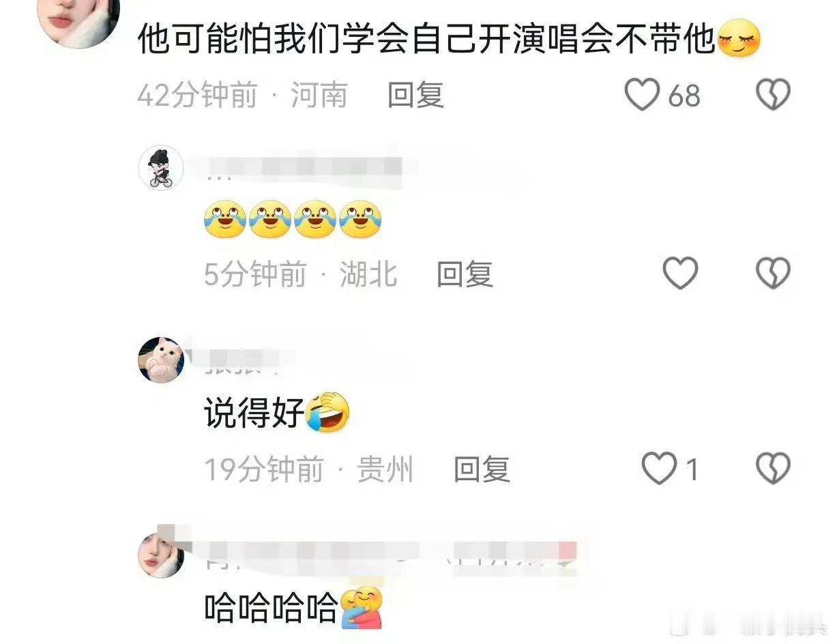Screen dimensions: 835x644
Task: Like the 说得好 reply from Guizhou
Action: coord(659,469)
